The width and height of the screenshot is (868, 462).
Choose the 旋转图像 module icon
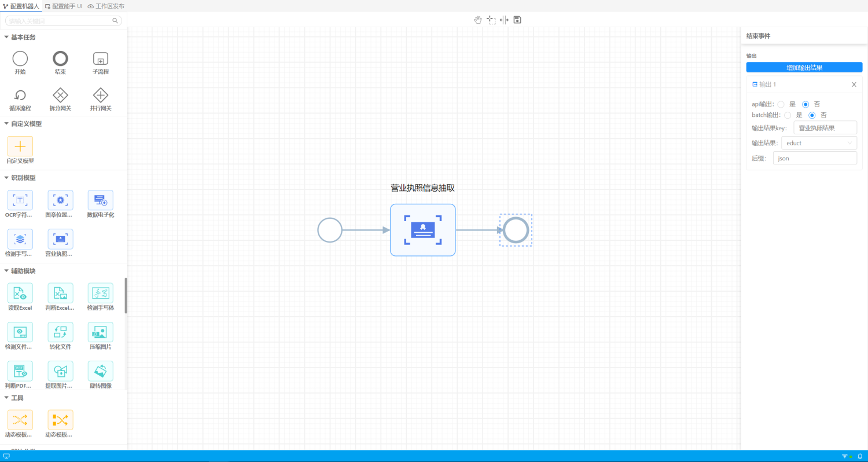click(x=101, y=371)
